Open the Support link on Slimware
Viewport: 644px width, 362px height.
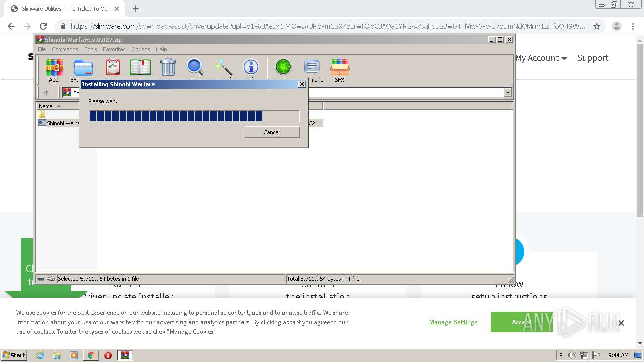[593, 58]
